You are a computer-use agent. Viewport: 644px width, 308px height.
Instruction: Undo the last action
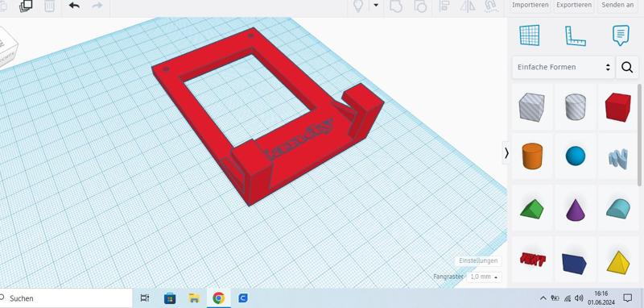[74, 6]
